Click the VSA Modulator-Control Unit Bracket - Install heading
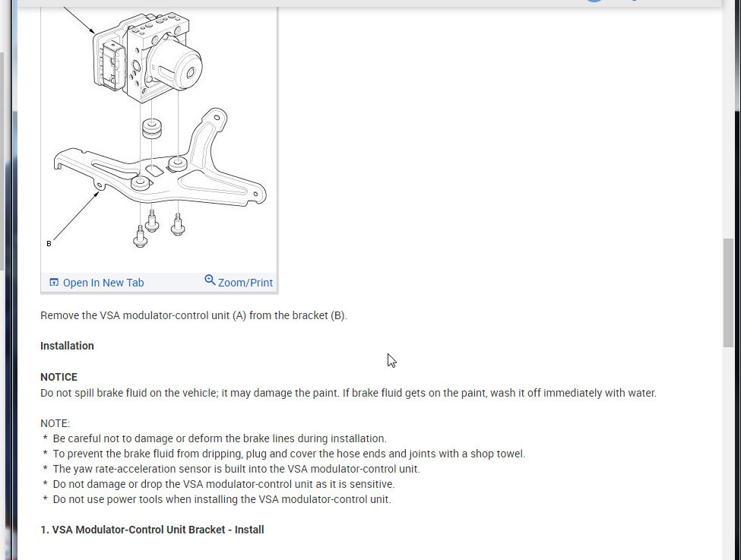Viewport: 741px width, 560px height. pyautogui.click(x=152, y=530)
